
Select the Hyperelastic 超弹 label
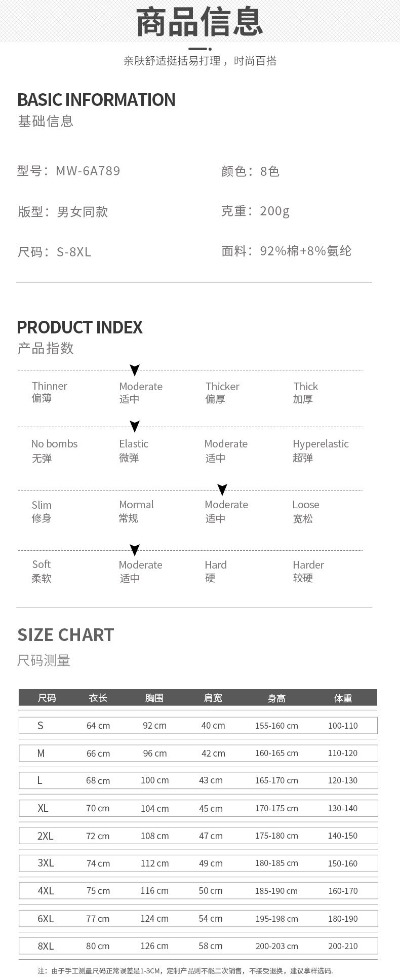click(320, 450)
